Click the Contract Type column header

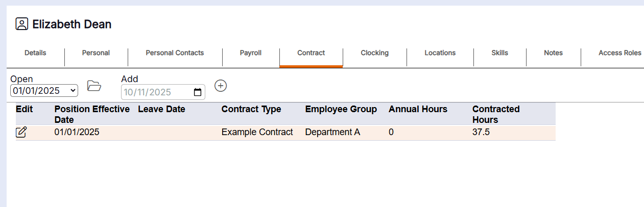[x=251, y=109]
